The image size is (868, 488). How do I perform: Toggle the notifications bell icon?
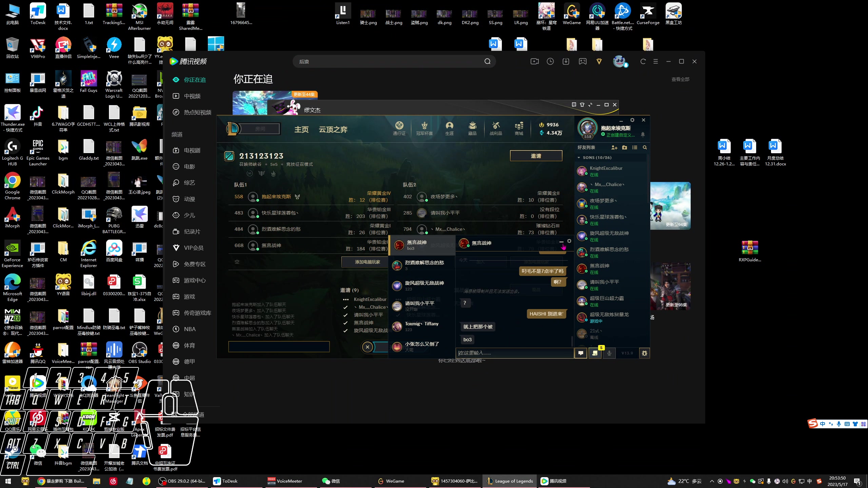pos(643,135)
